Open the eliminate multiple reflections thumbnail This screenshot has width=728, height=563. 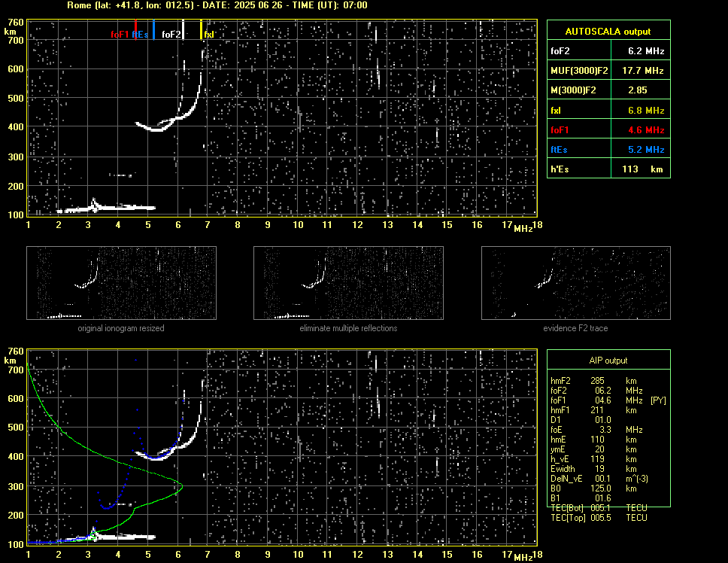pyautogui.click(x=348, y=283)
